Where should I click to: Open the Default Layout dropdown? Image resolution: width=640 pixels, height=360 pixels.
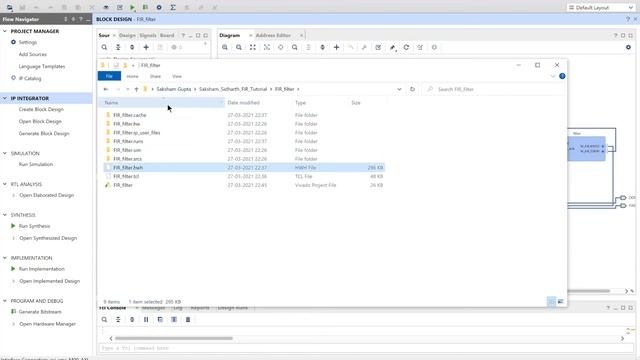[601, 7]
